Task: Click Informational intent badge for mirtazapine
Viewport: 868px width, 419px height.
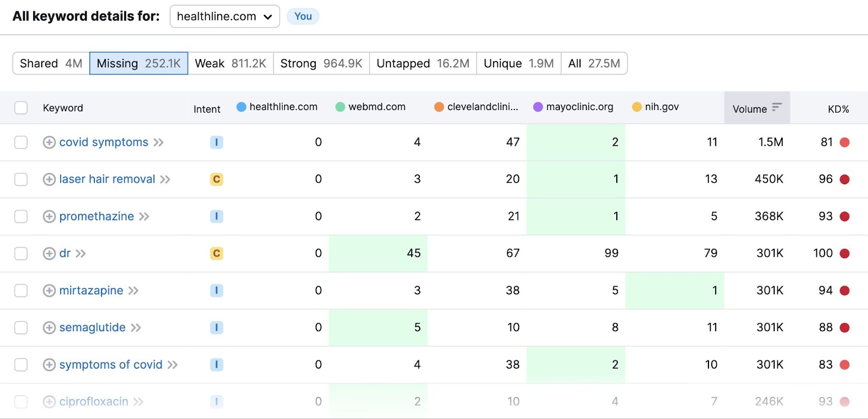Action: pyautogui.click(x=216, y=291)
